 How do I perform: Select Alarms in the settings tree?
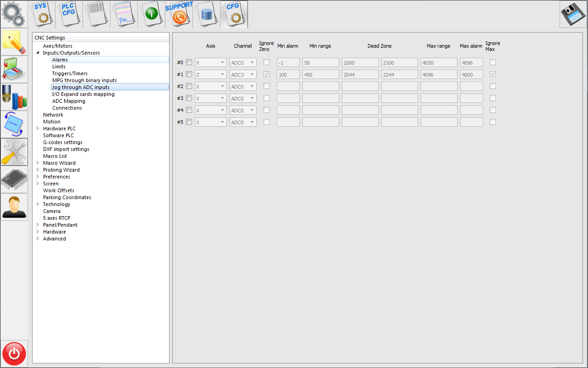pos(60,60)
